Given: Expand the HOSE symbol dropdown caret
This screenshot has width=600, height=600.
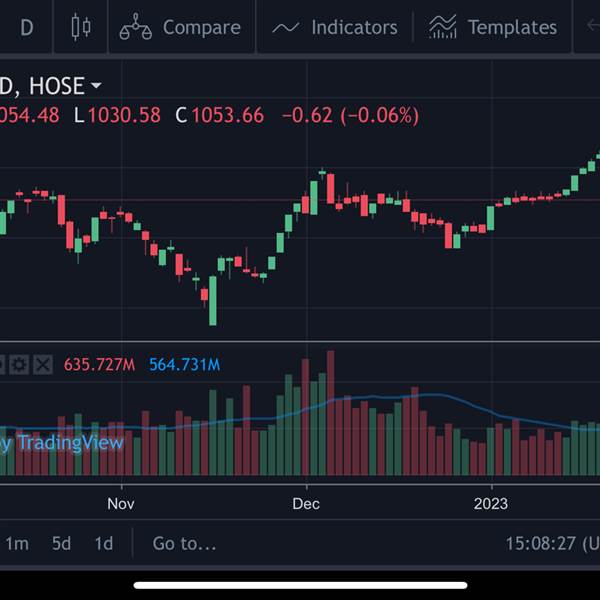Looking at the screenshot, I should tap(96, 85).
